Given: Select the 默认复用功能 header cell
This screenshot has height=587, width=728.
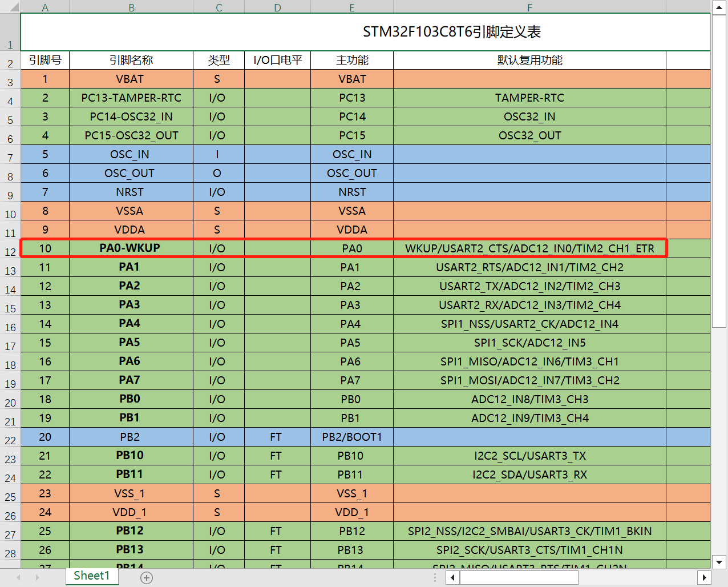Looking at the screenshot, I should 529,60.
